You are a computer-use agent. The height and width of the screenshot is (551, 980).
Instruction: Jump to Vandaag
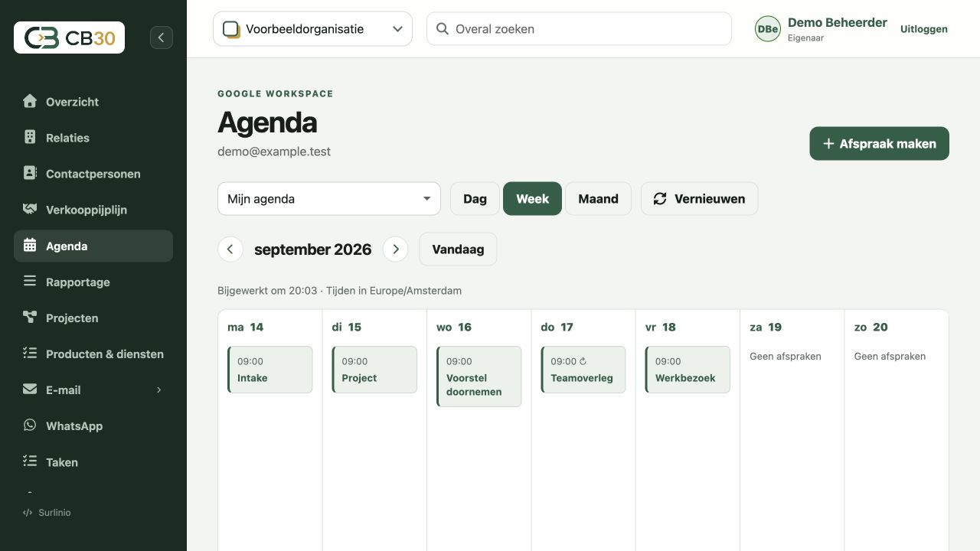pyautogui.click(x=458, y=249)
